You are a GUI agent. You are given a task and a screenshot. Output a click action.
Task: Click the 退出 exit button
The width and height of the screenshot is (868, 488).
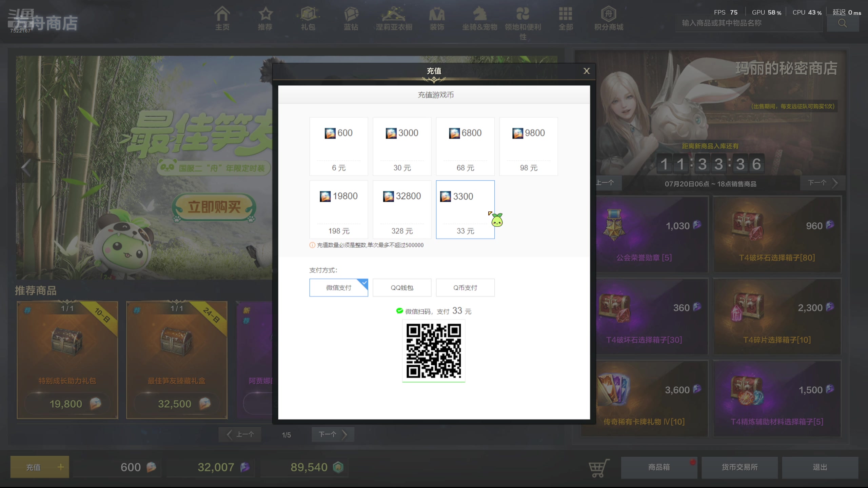(820, 467)
